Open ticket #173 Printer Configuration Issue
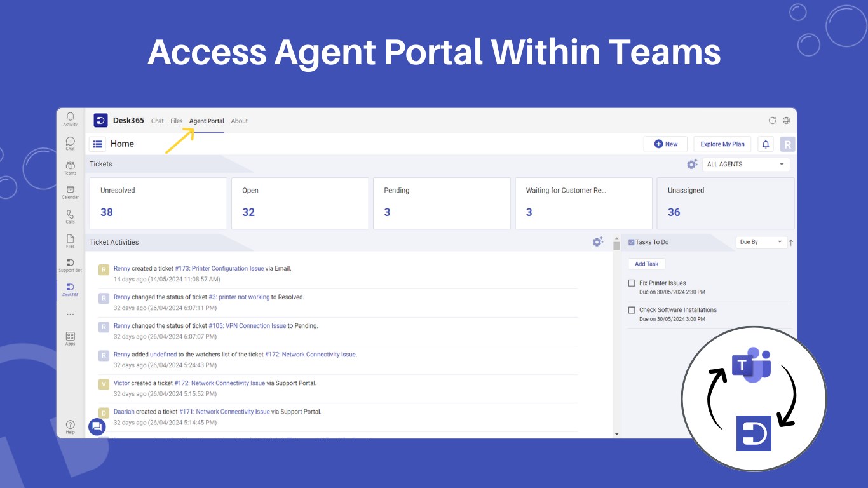This screenshot has height=488, width=868. click(x=219, y=268)
